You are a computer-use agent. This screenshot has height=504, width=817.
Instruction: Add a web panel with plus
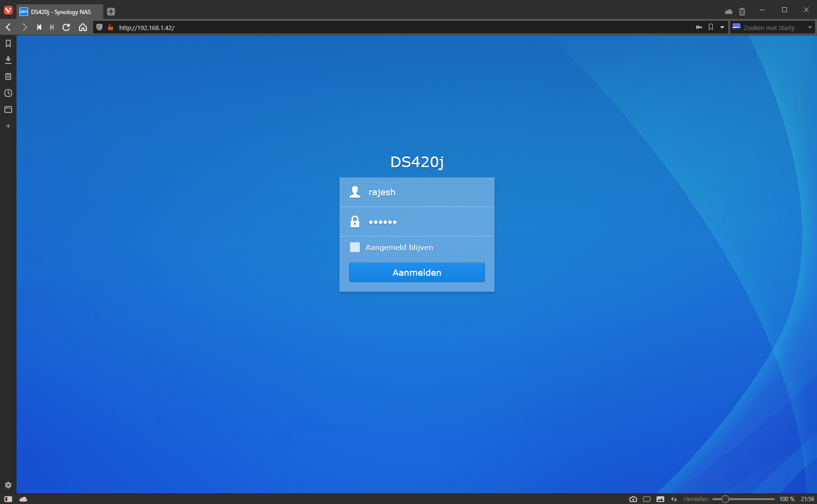(x=8, y=126)
